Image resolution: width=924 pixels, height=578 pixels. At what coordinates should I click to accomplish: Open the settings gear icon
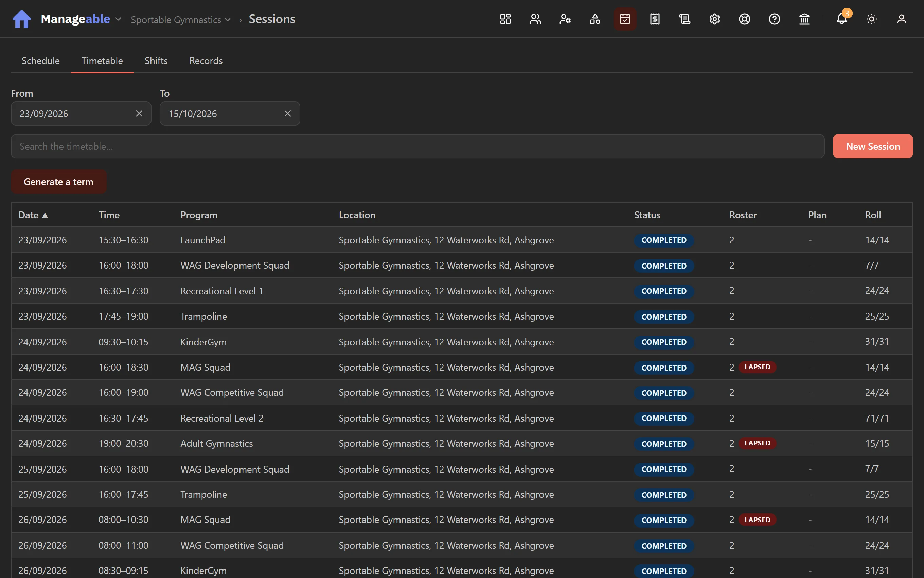(x=714, y=19)
